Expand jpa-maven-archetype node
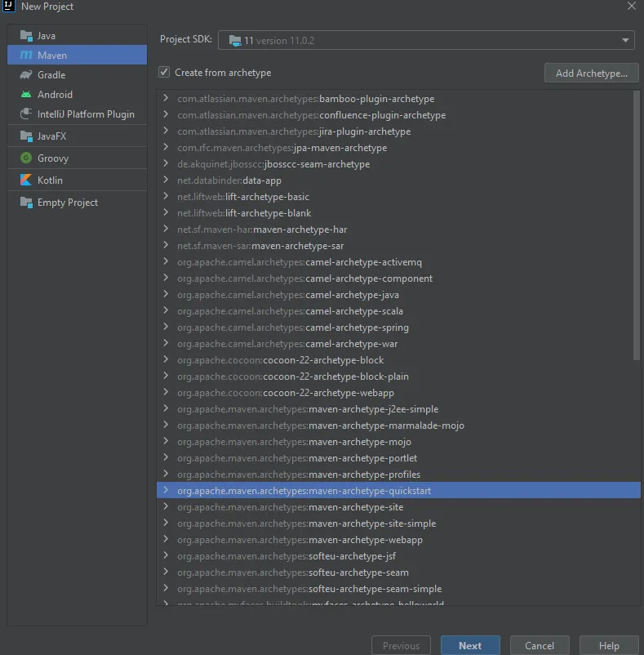Screen dimensions: 644x655 [x=166, y=147]
